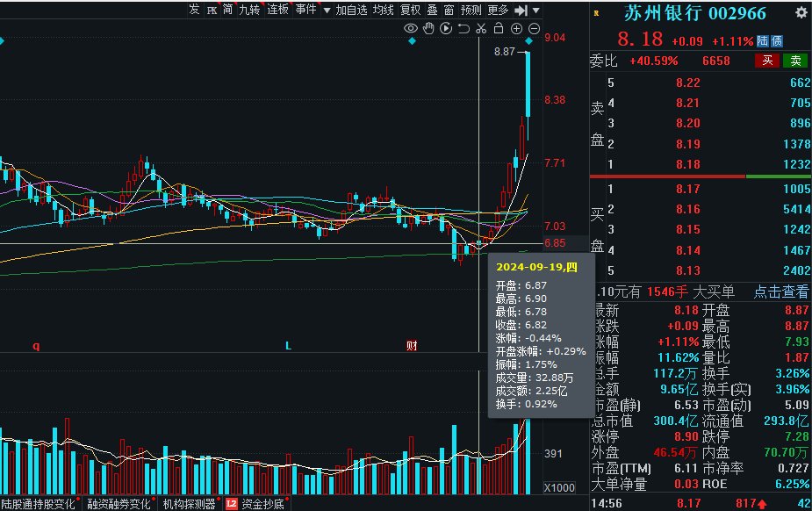812x511 pixels.
Task: Click the 发 toolbar item
Action: 194,10
